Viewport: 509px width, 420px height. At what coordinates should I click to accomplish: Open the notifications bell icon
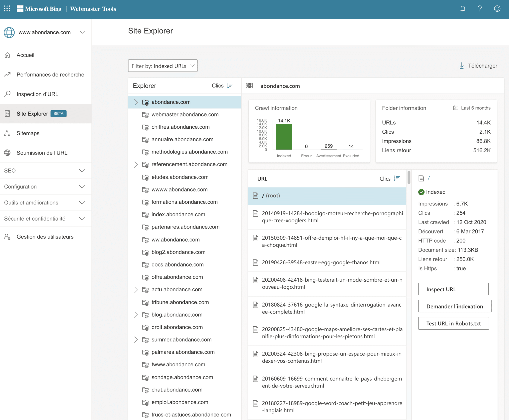(x=463, y=9)
